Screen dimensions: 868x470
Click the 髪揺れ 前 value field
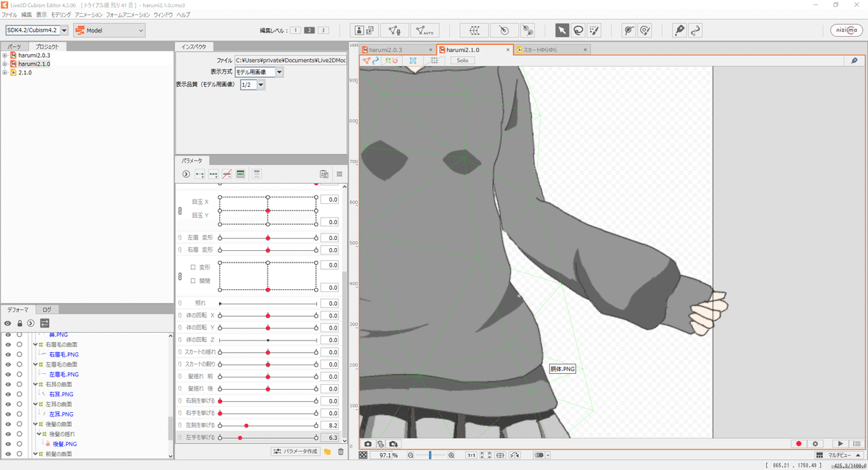[330, 376]
